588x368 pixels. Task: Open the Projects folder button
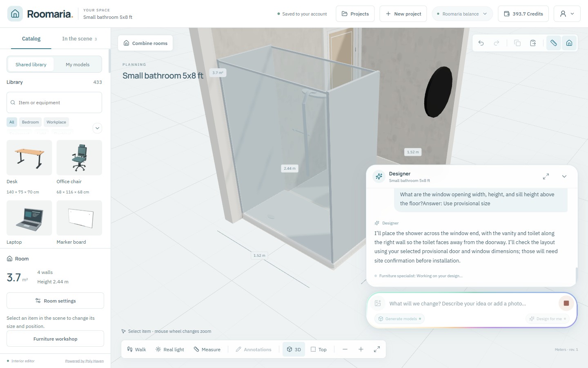coord(355,13)
